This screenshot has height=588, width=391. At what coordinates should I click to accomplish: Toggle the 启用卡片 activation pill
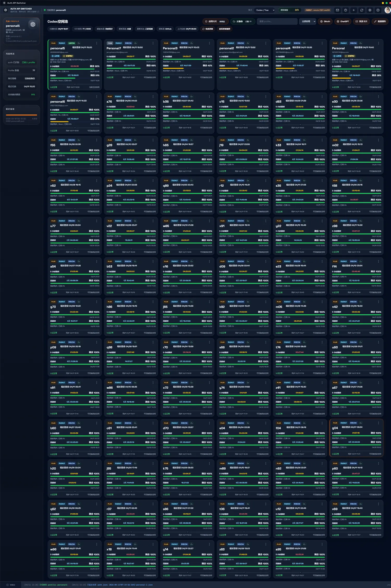point(215,21)
